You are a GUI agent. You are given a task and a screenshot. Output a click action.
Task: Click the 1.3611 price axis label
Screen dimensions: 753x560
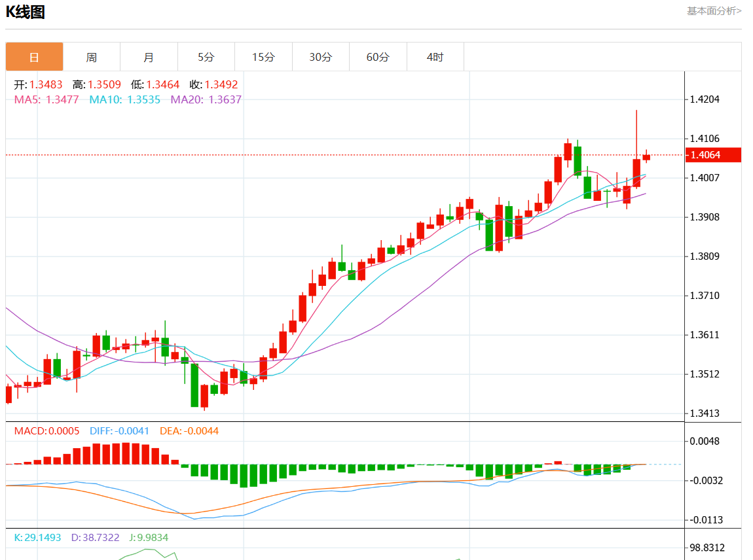click(705, 335)
